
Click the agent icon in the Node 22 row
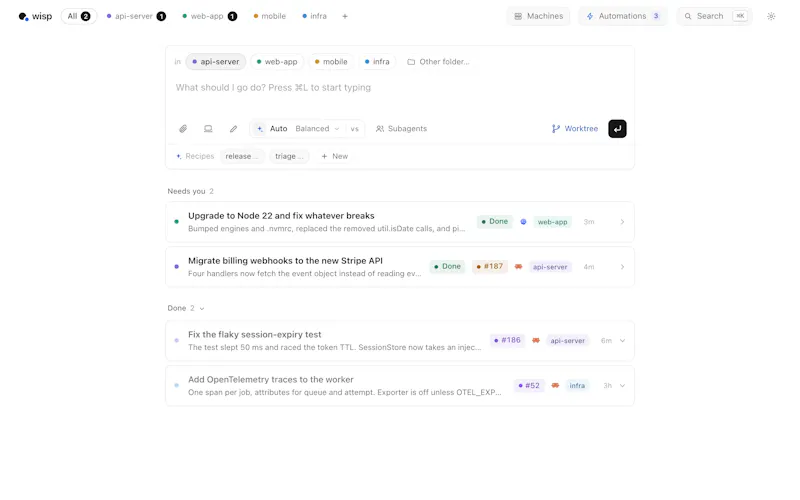pos(523,222)
